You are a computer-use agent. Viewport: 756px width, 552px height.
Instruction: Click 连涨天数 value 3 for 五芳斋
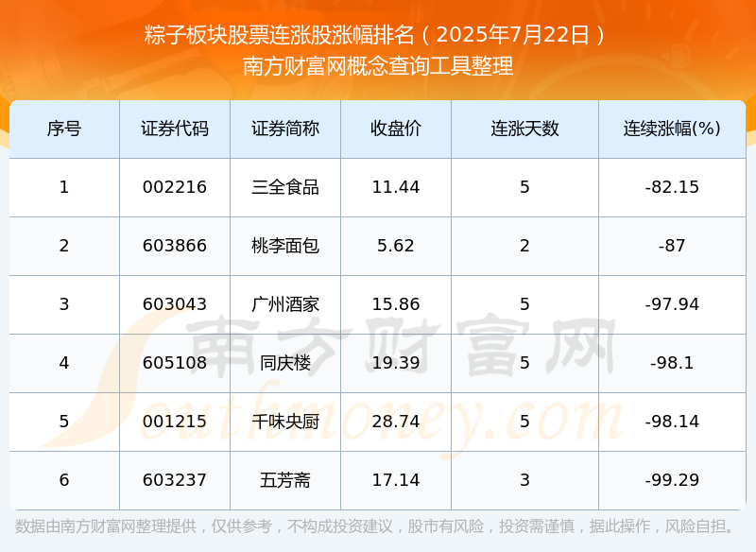(x=524, y=480)
